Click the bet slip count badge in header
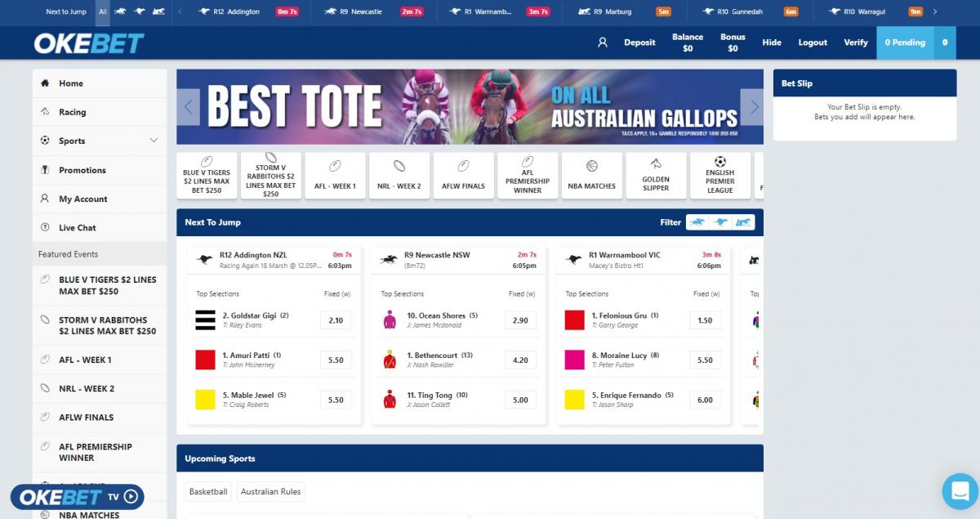This screenshot has width=980, height=519. coord(945,43)
